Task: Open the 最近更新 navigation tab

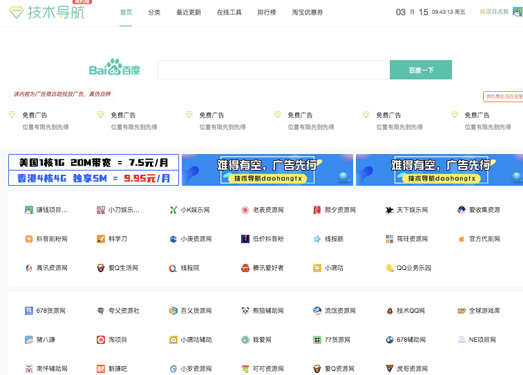Action: pyautogui.click(x=188, y=12)
